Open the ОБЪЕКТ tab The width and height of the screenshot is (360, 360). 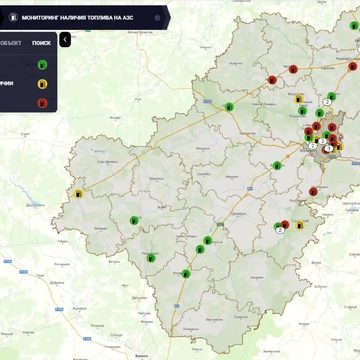click(x=11, y=43)
